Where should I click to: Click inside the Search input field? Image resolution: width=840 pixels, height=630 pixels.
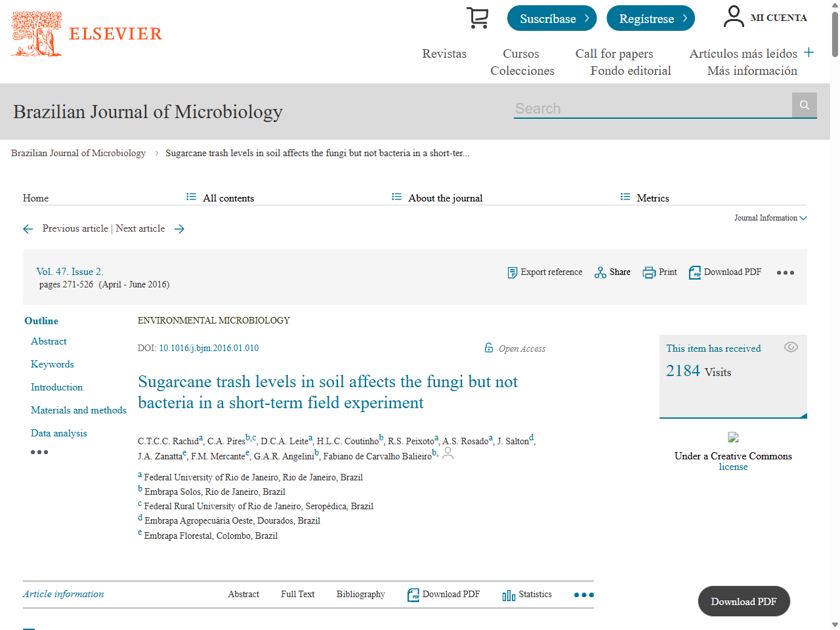[653, 108]
